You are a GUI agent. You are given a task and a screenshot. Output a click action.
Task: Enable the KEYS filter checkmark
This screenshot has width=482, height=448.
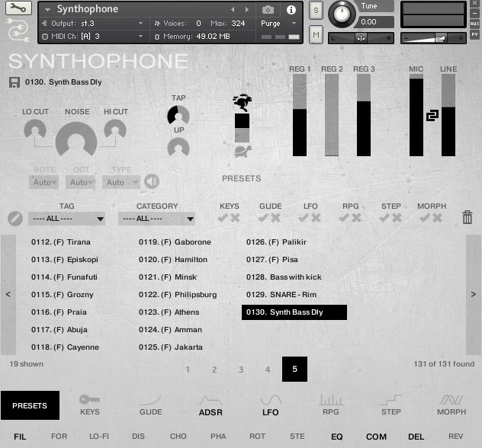(223, 218)
